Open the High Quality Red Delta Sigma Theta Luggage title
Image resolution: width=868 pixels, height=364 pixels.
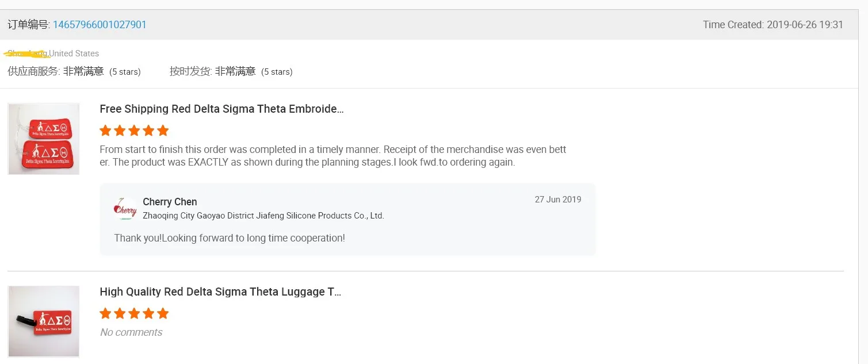pyautogui.click(x=220, y=292)
